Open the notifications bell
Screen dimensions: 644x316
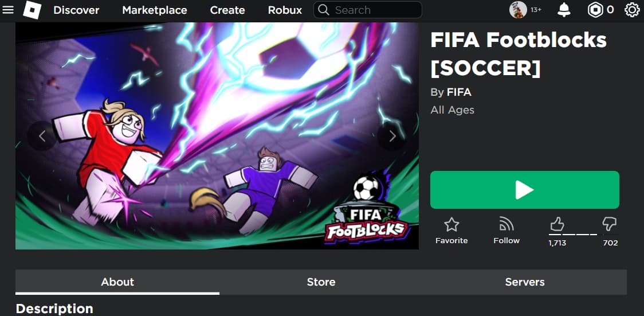[x=564, y=10]
